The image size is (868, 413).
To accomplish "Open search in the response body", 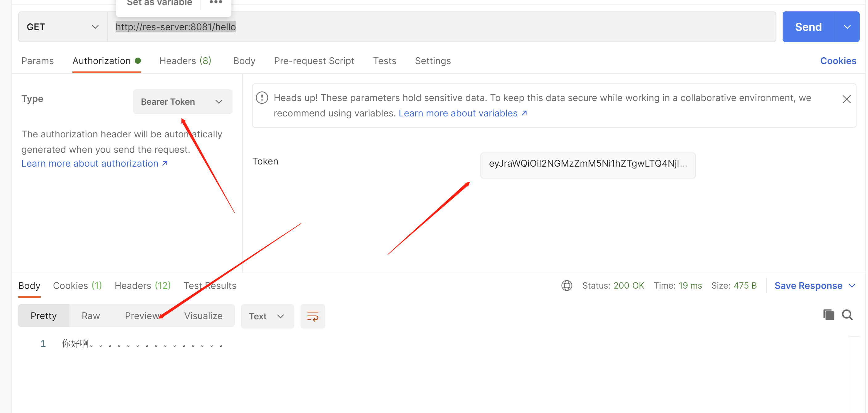I will [847, 315].
